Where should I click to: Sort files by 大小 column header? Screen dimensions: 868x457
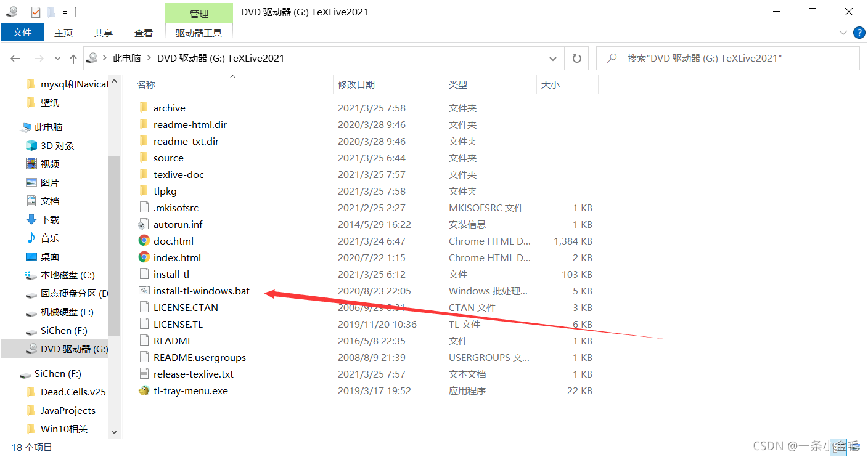pos(551,84)
